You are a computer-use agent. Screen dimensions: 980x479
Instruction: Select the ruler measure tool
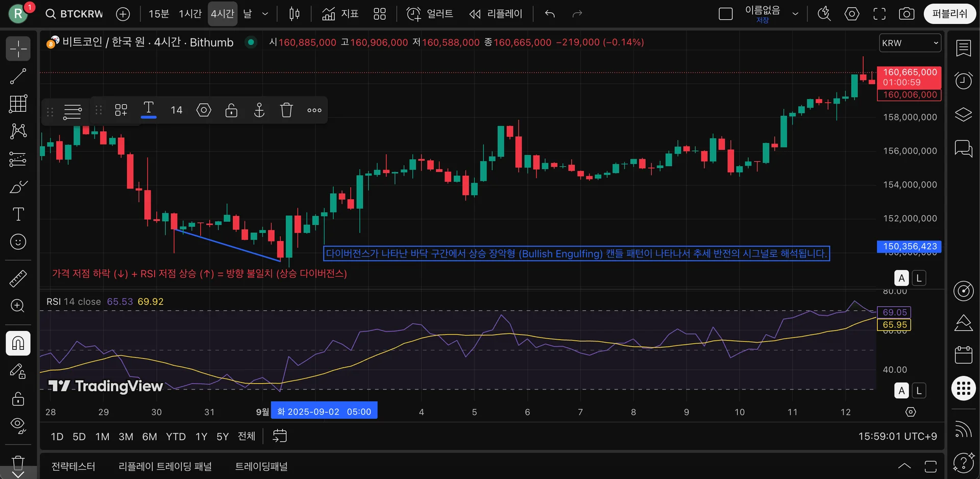18,279
